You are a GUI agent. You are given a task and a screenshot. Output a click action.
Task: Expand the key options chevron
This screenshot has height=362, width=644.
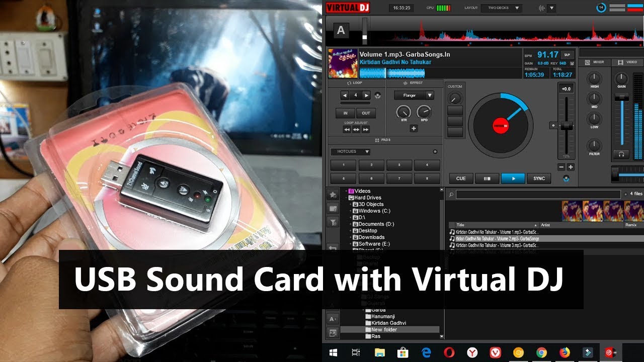(572, 64)
